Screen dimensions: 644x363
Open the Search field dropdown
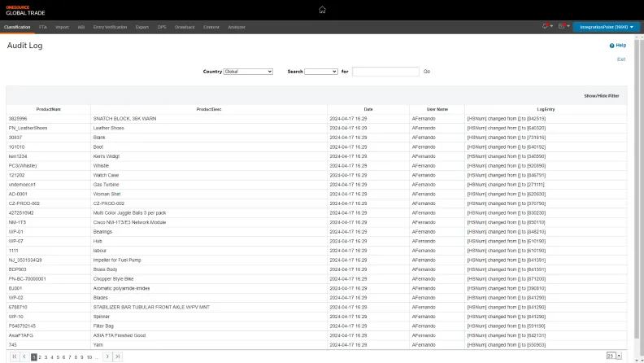point(320,72)
